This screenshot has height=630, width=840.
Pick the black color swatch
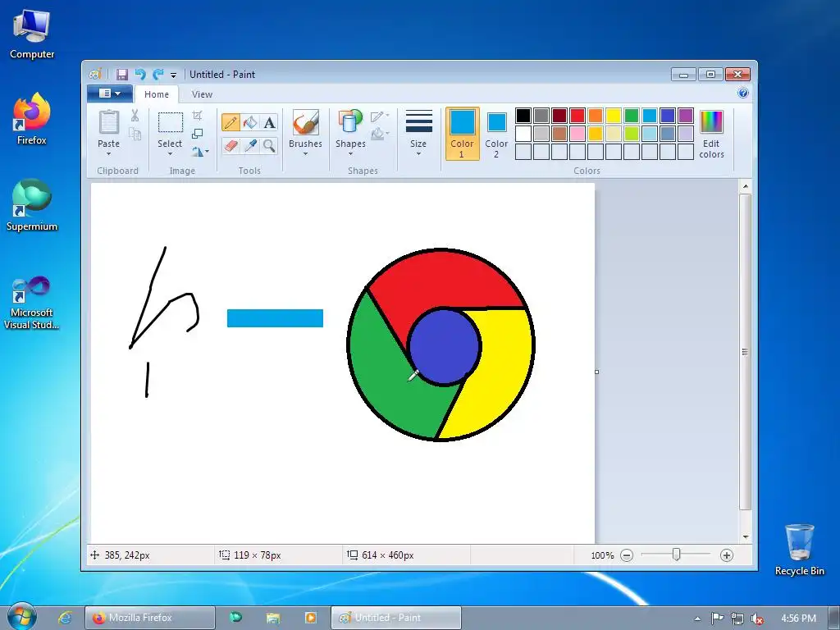coord(523,115)
